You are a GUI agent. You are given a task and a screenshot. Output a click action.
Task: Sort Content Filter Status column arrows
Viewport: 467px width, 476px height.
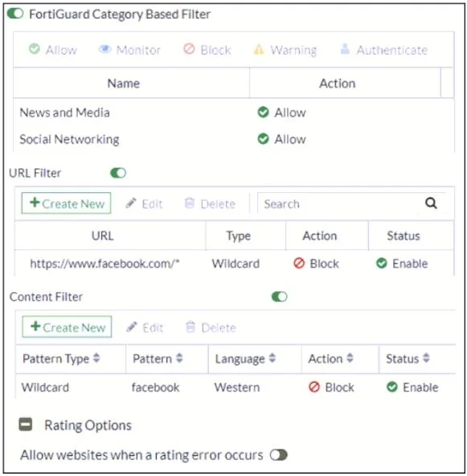coord(426,358)
